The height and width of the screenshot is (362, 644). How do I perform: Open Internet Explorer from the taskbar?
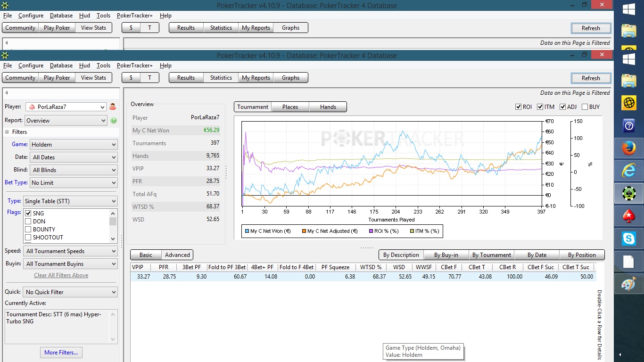click(629, 171)
